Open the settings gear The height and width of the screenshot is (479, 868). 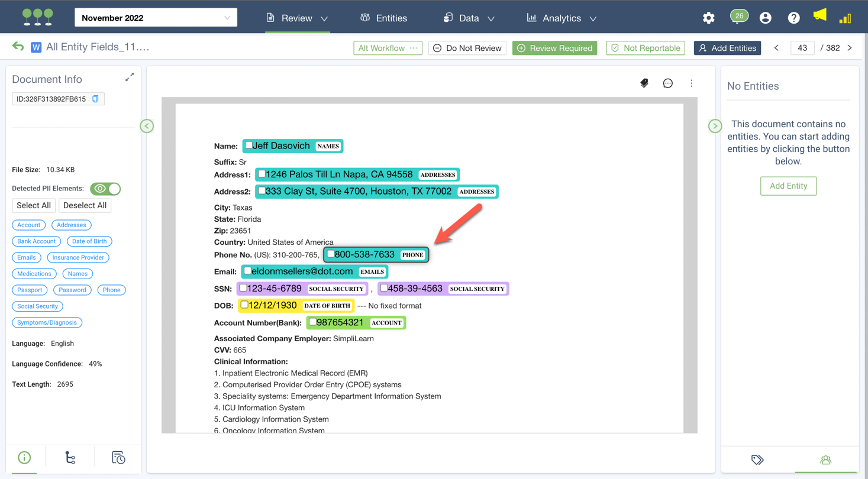[708, 18]
